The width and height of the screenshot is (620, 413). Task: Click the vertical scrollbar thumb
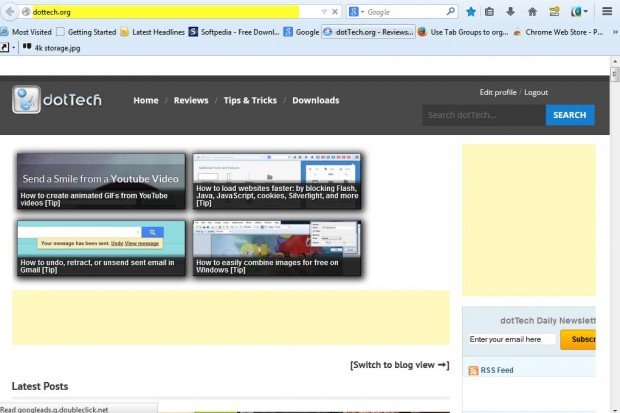pyautogui.click(x=615, y=74)
